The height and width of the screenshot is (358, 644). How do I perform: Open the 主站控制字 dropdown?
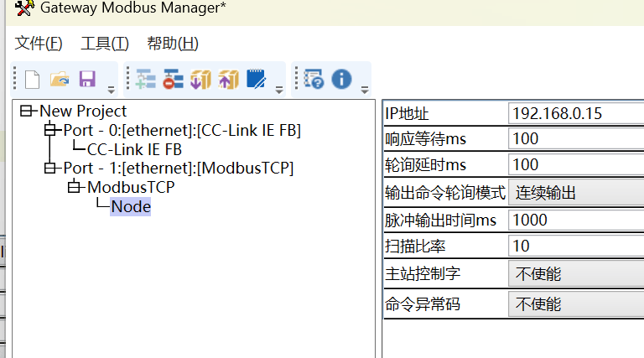(576, 273)
